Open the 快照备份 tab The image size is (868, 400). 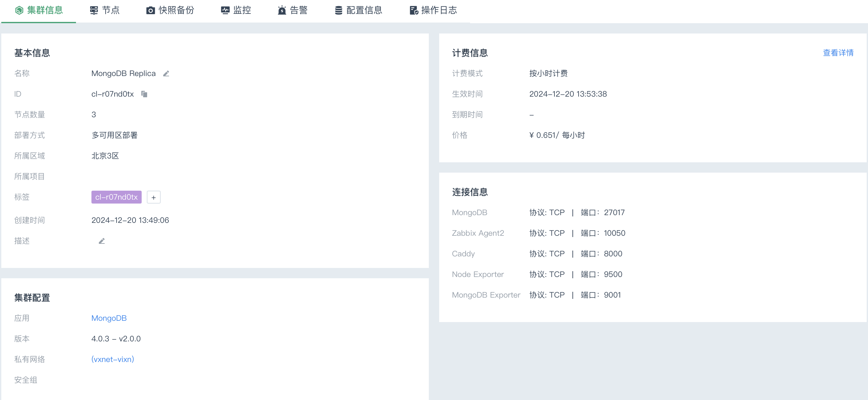click(170, 10)
